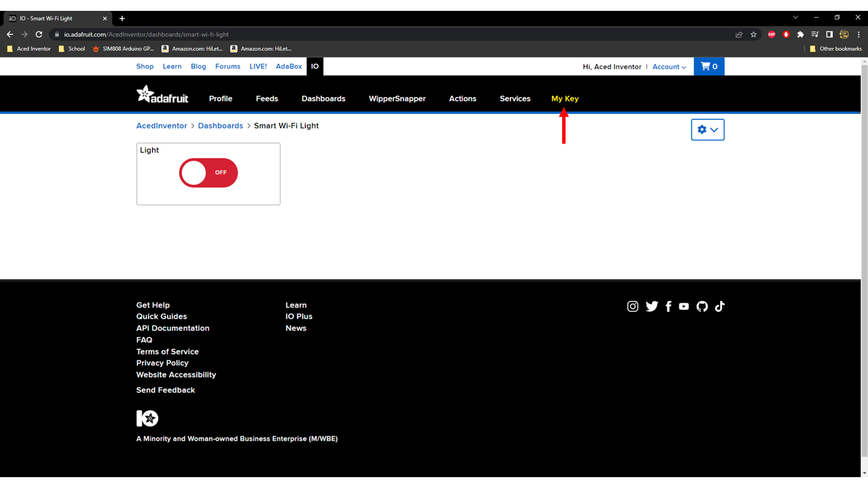
Task: Go to the Profile menu
Action: coord(220,99)
